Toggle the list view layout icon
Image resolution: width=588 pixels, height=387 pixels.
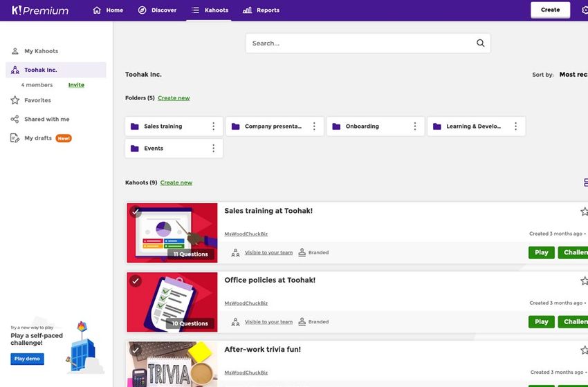(x=586, y=183)
